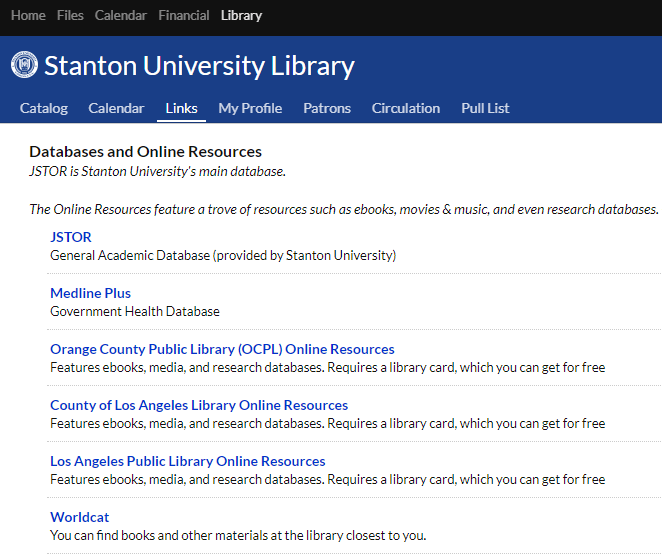662x556 pixels.
Task: Click the Worldcat description about finding books
Action: tap(238, 535)
